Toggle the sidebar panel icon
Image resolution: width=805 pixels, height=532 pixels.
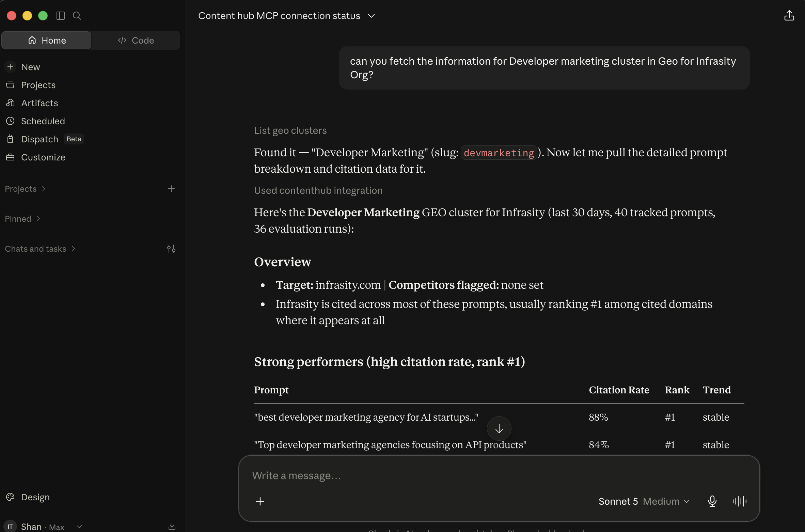(x=61, y=16)
